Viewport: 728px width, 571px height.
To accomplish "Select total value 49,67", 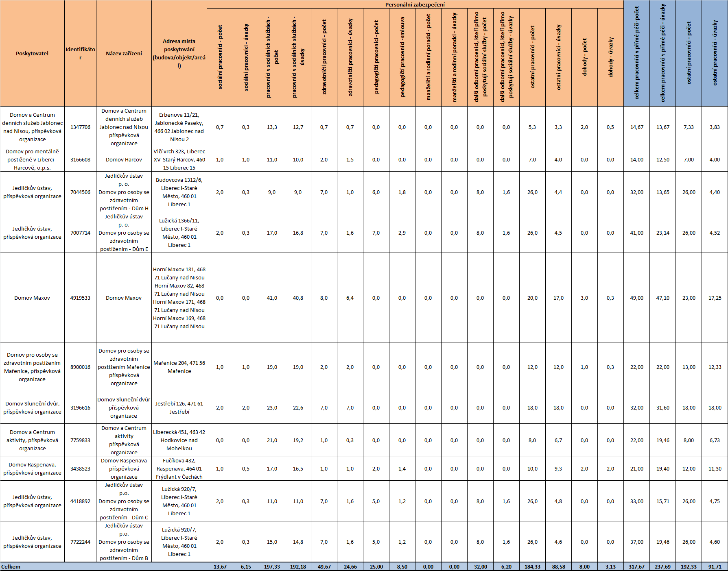I will 324,567.
